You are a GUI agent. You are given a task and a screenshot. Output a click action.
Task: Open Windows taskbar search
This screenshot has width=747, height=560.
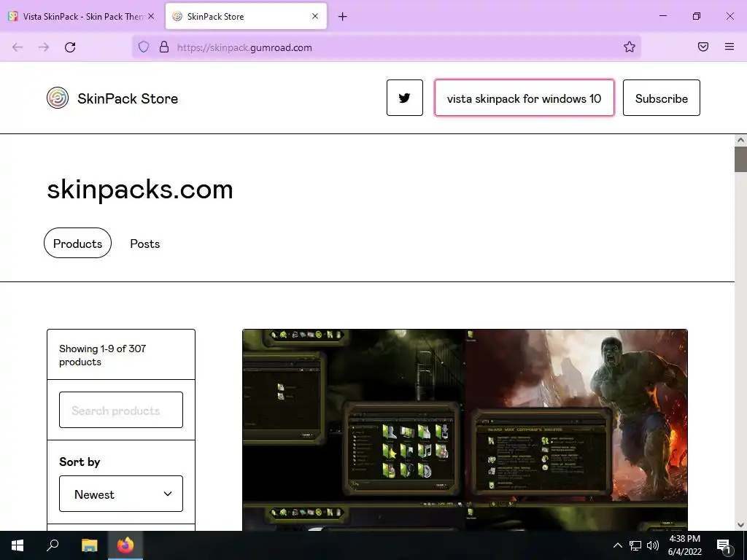click(x=53, y=545)
